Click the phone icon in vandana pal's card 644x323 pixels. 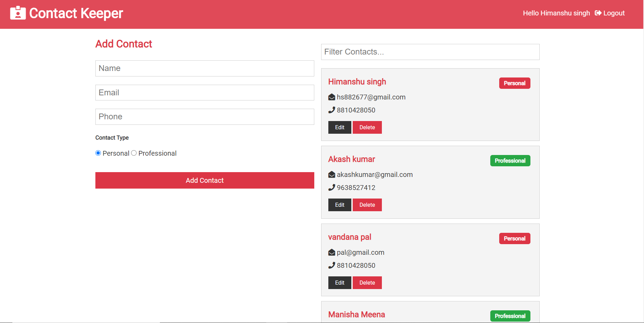[x=331, y=265]
